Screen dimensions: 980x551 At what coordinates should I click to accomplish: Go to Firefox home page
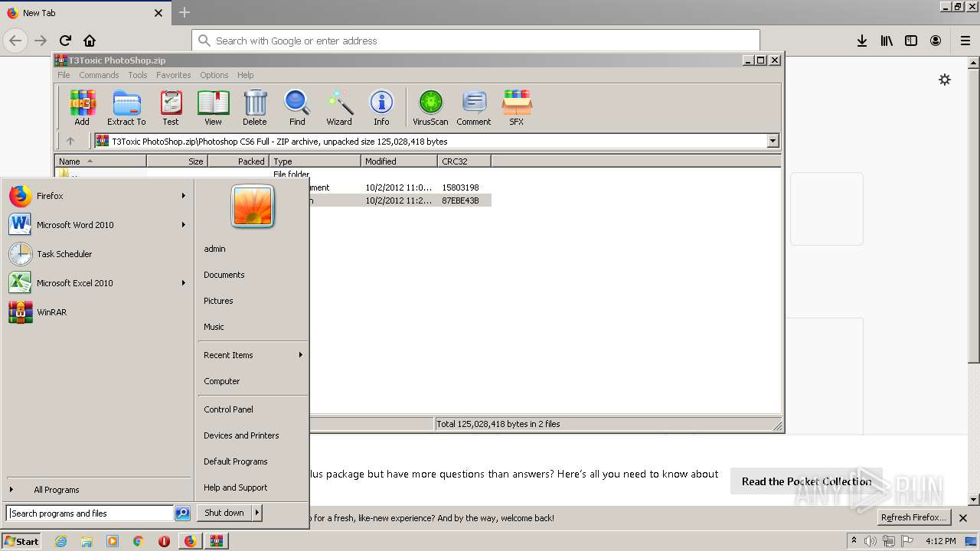[90, 41]
